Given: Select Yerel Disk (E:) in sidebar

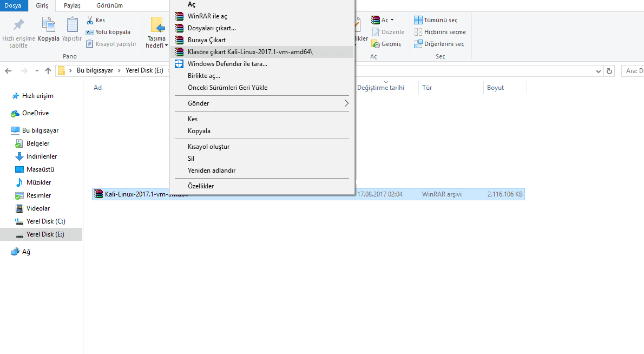Looking at the screenshot, I should coord(41,234).
